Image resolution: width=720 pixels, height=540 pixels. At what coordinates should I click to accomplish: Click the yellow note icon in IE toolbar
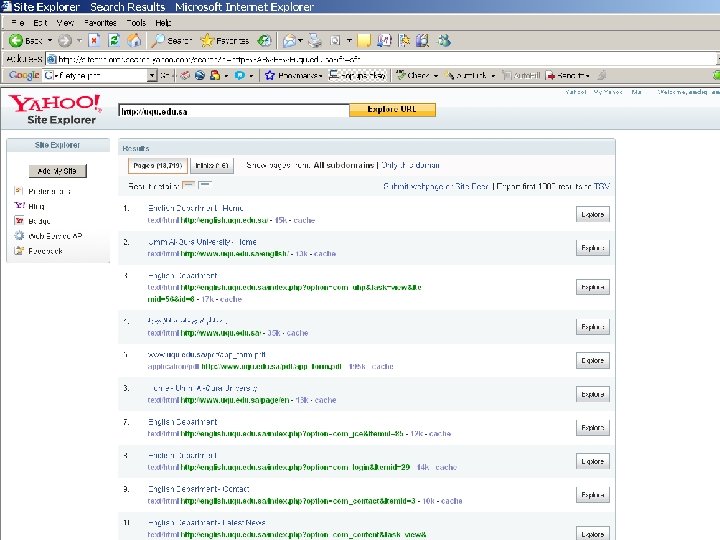pyautogui.click(x=364, y=41)
